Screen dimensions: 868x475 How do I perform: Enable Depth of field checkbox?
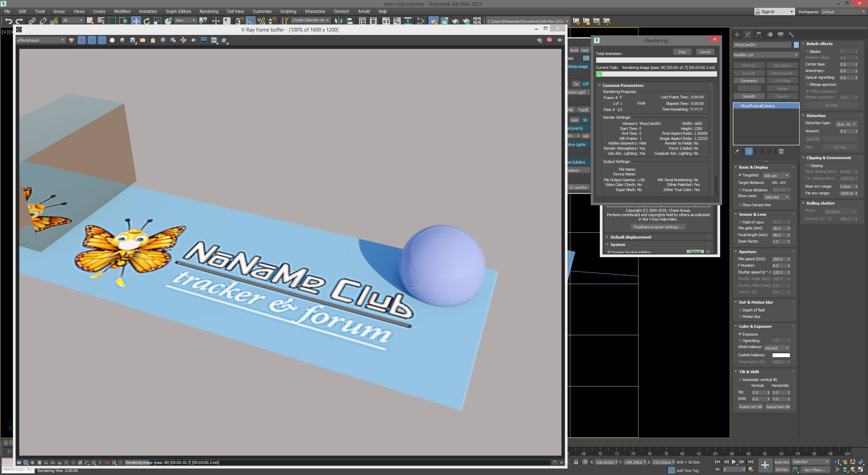coord(740,310)
